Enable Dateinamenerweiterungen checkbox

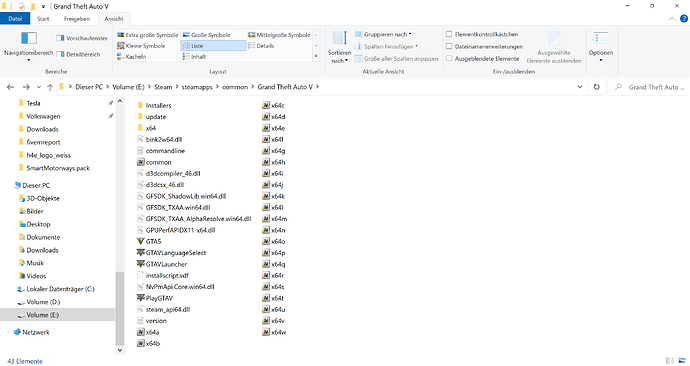(449, 46)
